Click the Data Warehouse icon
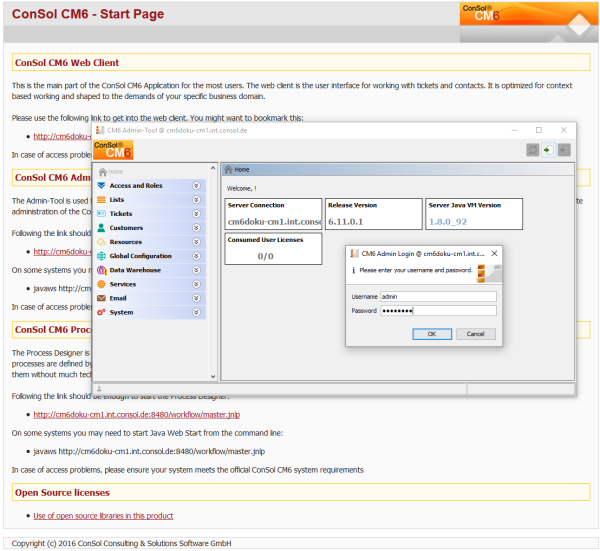Viewport: 600px width, 551px height. 101,270
